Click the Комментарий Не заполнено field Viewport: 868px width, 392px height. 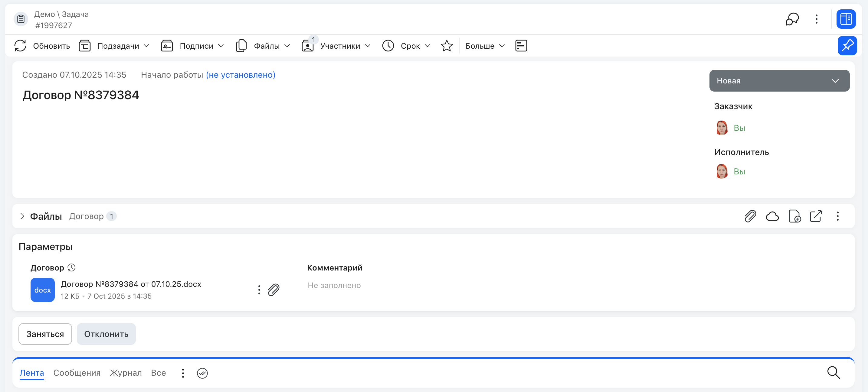click(x=334, y=286)
